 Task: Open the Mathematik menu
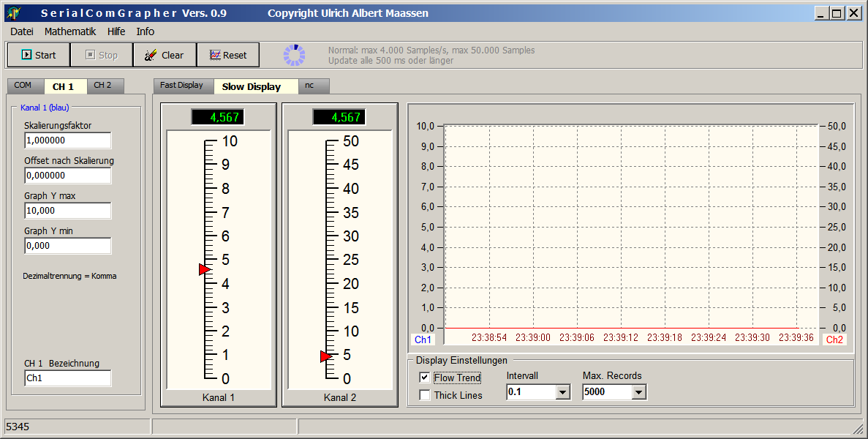(70, 31)
